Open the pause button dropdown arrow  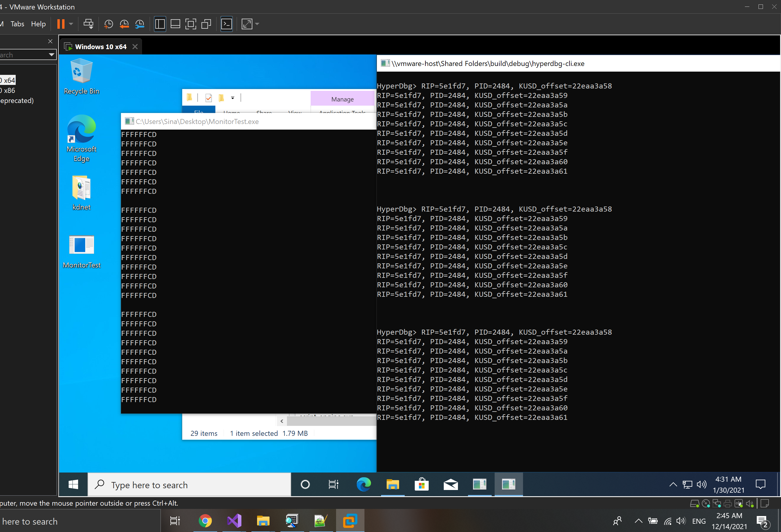(71, 24)
